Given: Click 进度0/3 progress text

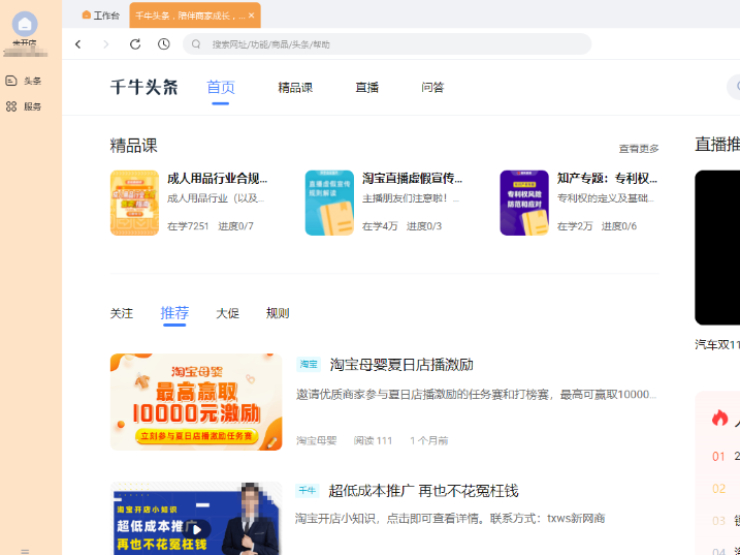Looking at the screenshot, I should (x=424, y=226).
